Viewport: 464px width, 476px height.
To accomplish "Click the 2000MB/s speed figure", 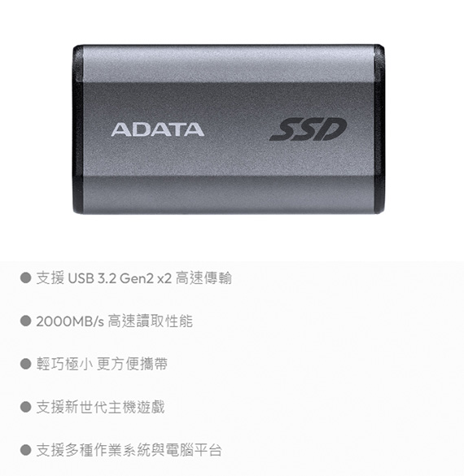I will point(70,321).
